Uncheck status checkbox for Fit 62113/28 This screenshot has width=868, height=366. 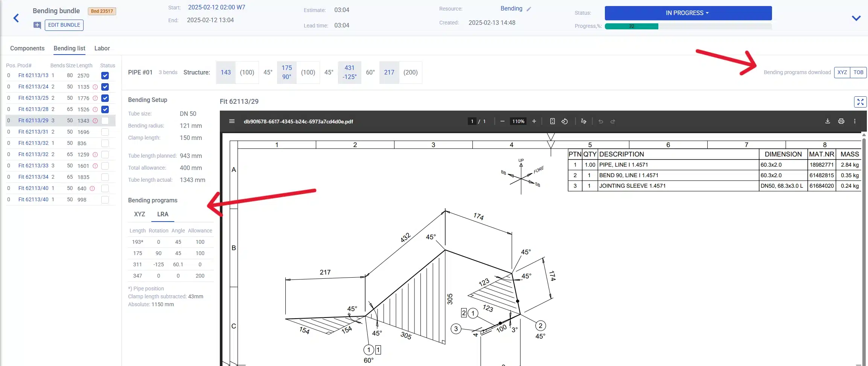105,109
